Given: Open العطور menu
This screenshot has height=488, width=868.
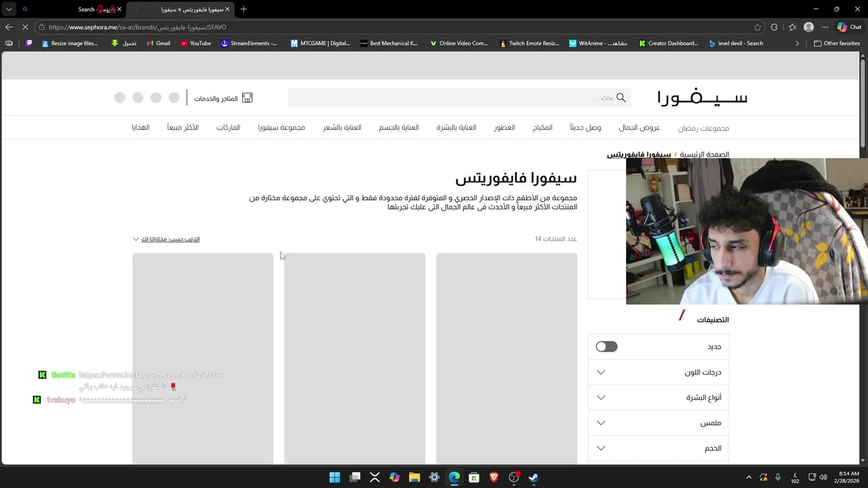Looking at the screenshot, I should pos(505,127).
